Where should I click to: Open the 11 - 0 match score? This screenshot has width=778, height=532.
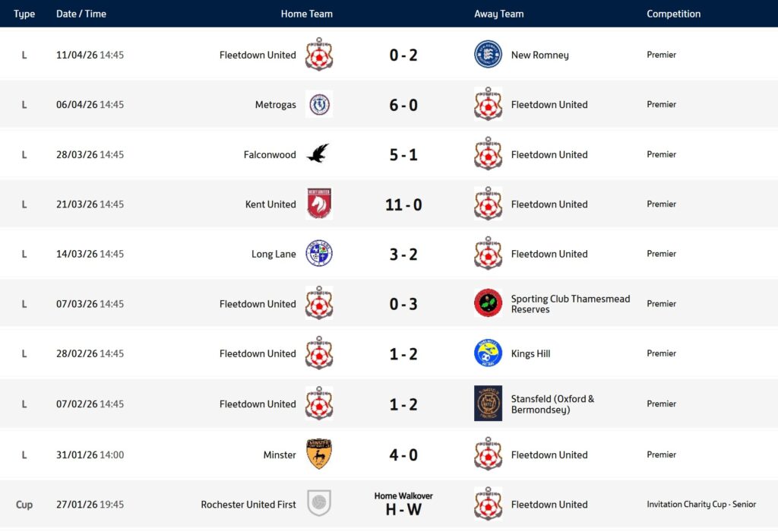(x=403, y=204)
